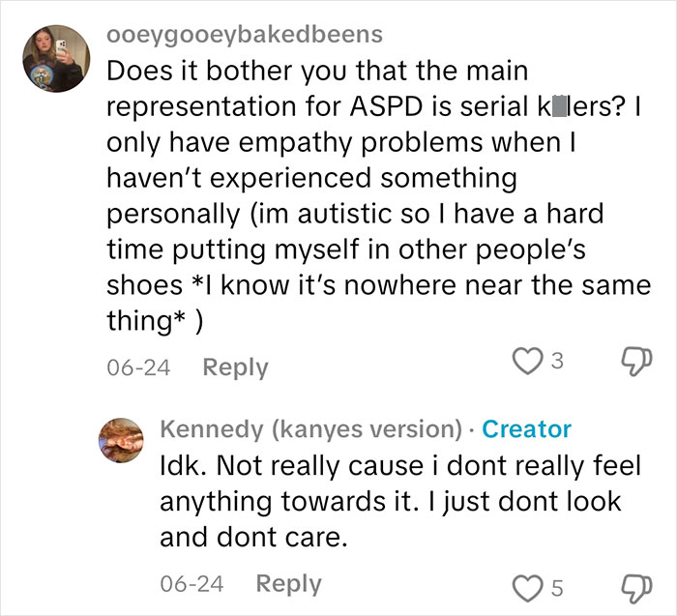Viewport: 677px width, 616px height.
Task: Reply to Kennedy's creator comment
Action: coord(288,584)
